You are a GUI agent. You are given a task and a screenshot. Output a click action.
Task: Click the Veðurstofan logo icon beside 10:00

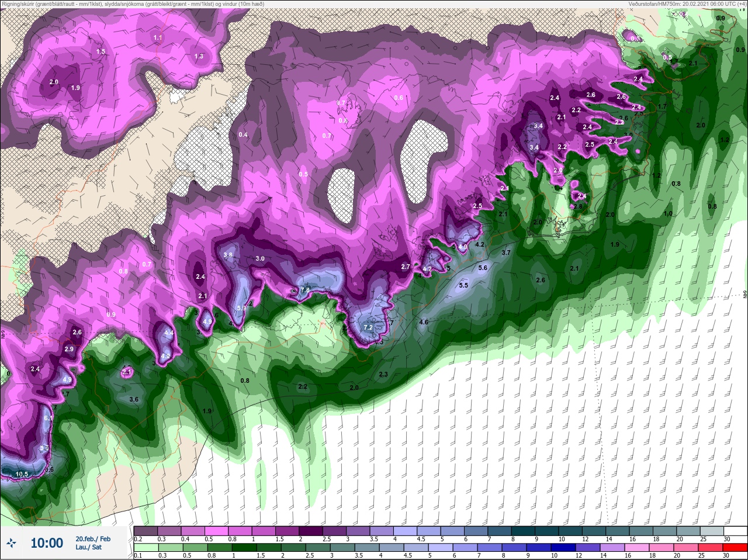tap(11, 544)
